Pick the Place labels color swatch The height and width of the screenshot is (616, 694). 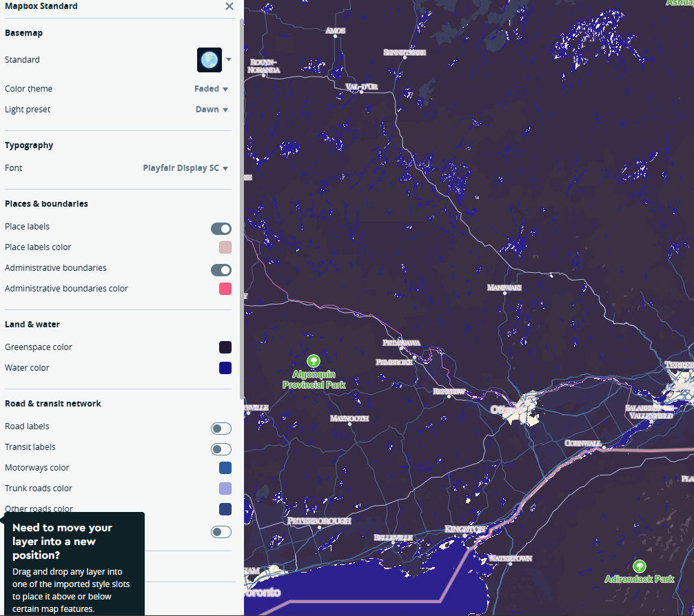point(225,247)
